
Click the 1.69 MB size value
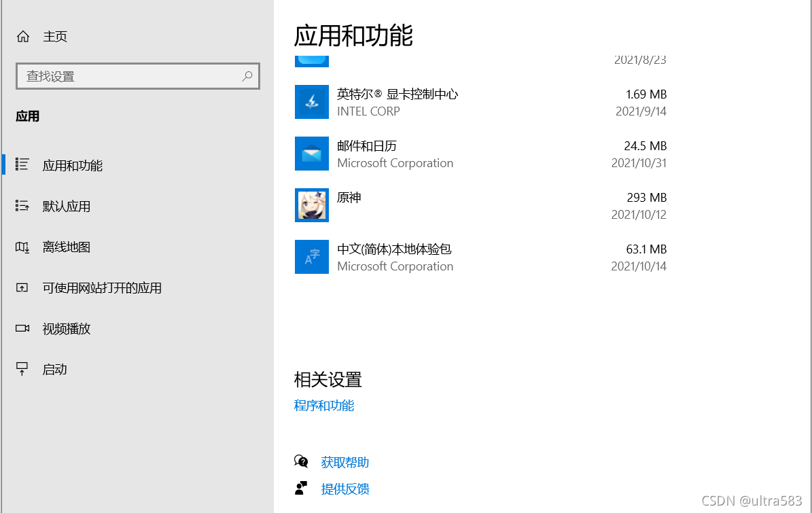coord(646,94)
